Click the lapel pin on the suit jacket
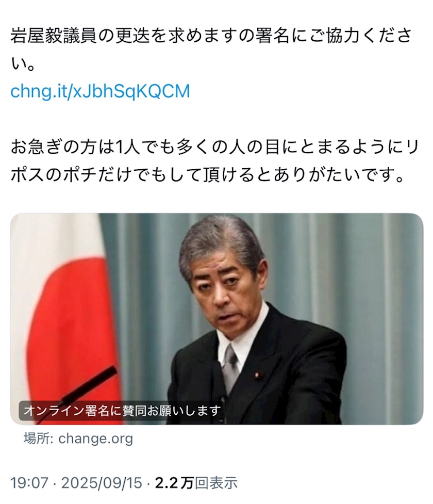Image resolution: width=433 pixels, height=504 pixels. click(257, 375)
